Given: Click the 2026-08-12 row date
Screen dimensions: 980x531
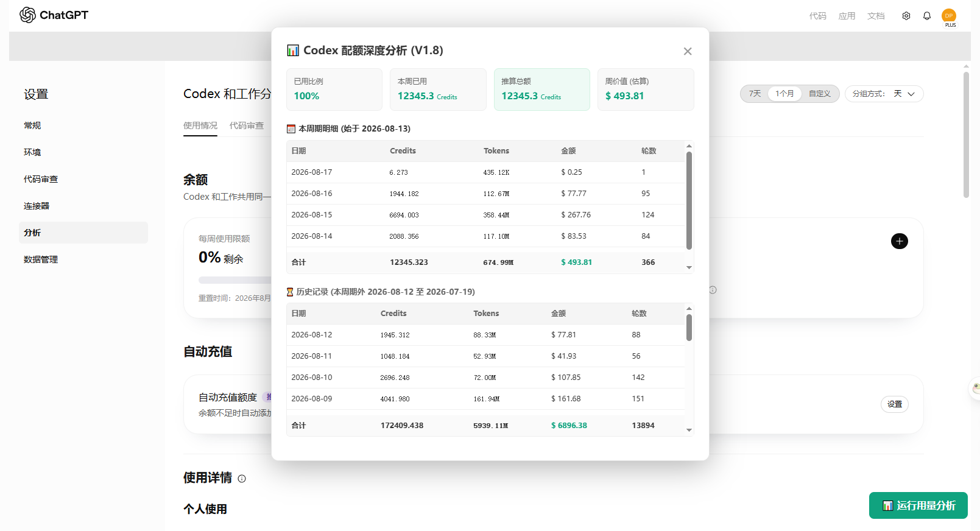Looking at the screenshot, I should [312, 335].
